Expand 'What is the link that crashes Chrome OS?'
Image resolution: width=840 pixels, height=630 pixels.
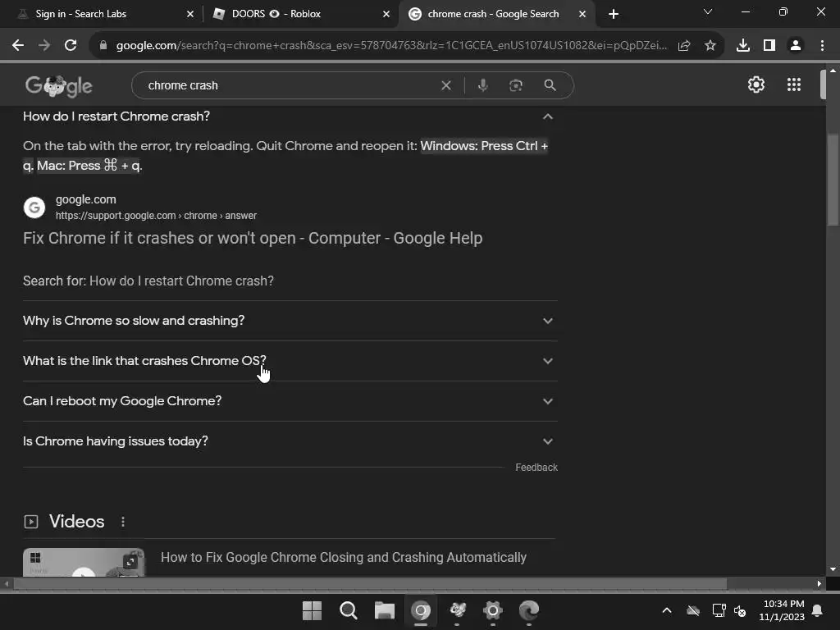click(x=290, y=361)
